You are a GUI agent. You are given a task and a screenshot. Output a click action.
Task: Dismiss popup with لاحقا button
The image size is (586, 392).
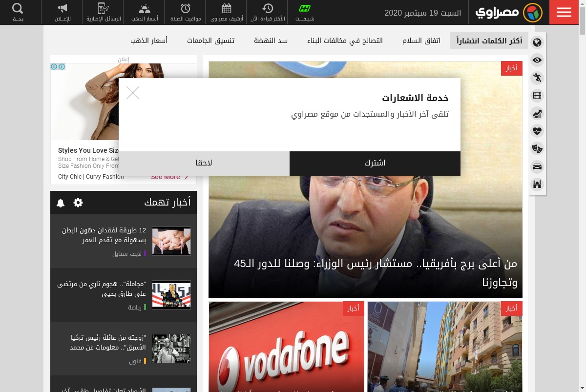204,163
